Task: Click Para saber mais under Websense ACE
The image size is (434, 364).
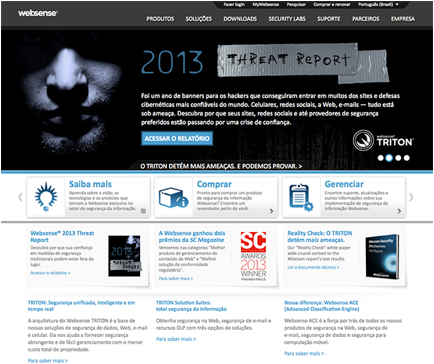Action: (x=304, y=353)
